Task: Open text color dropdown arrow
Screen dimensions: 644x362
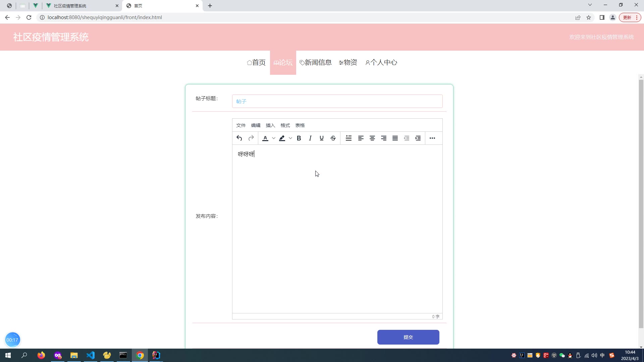Action: tap(274, 138)
